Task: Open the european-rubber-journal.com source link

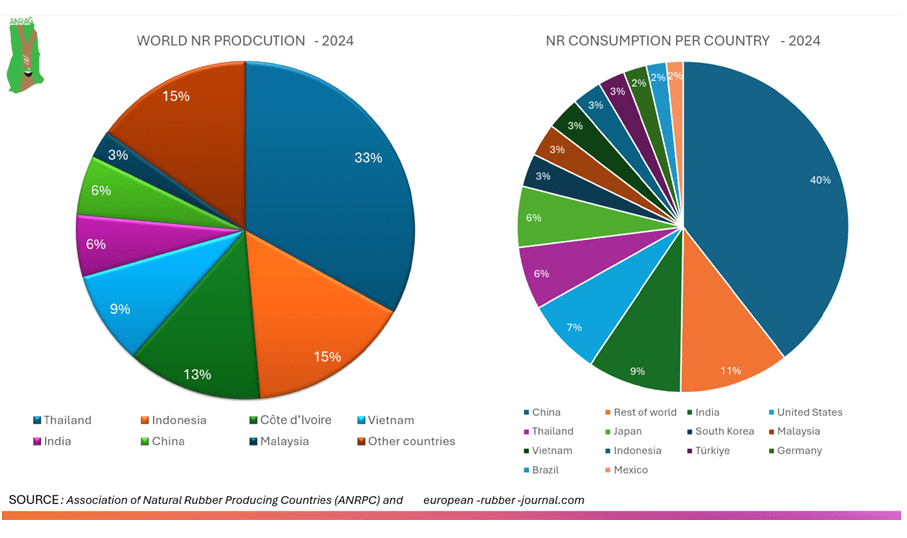Action: [x=503, y=499]
